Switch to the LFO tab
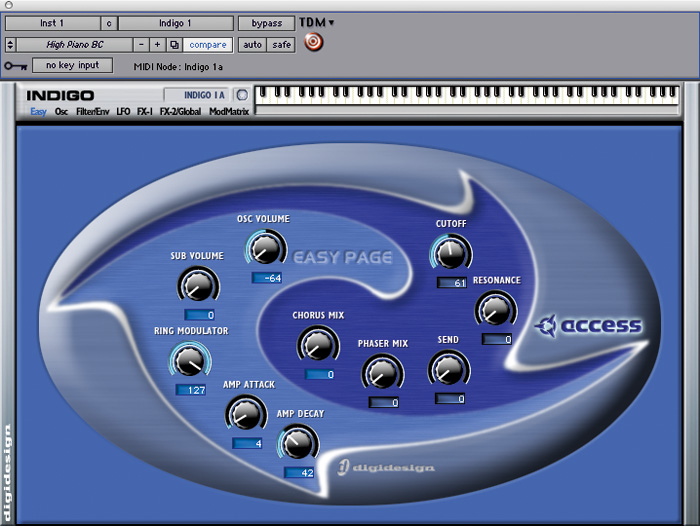This screenshot has height=526, width=700. tap(123, 112)
